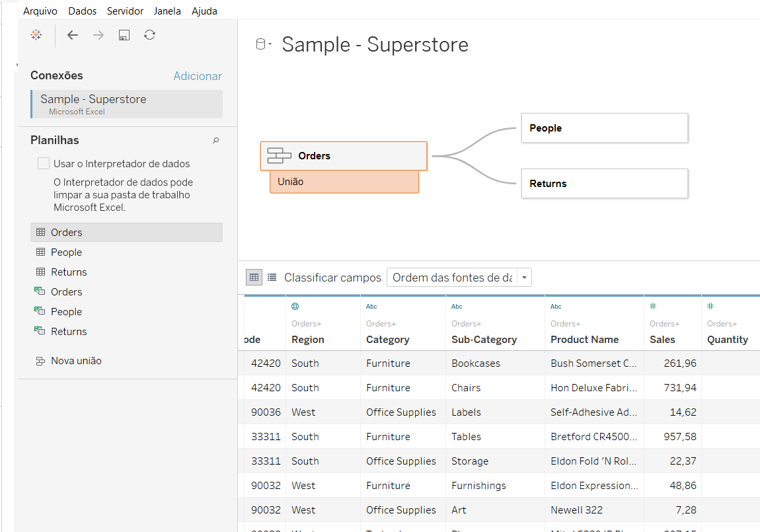Click the Nova união union icon
Viewport: 760px width, 532px height.
[41, 361]
